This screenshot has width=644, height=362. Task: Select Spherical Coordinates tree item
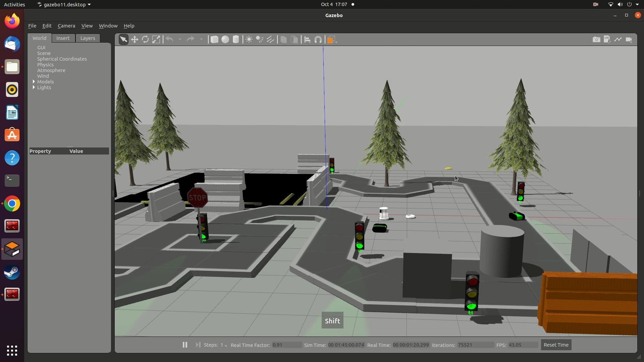pyautogui.click(x=62, y=59)
